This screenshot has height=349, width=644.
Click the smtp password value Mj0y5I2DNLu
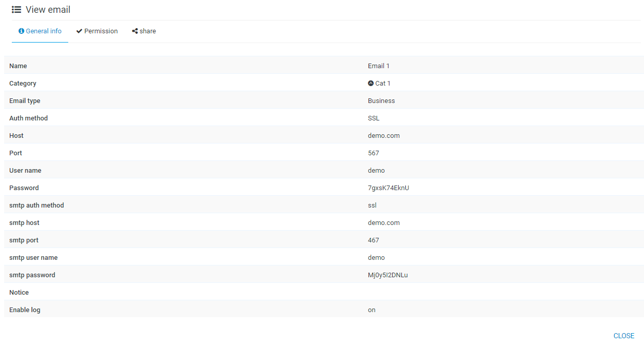(388, 275)
